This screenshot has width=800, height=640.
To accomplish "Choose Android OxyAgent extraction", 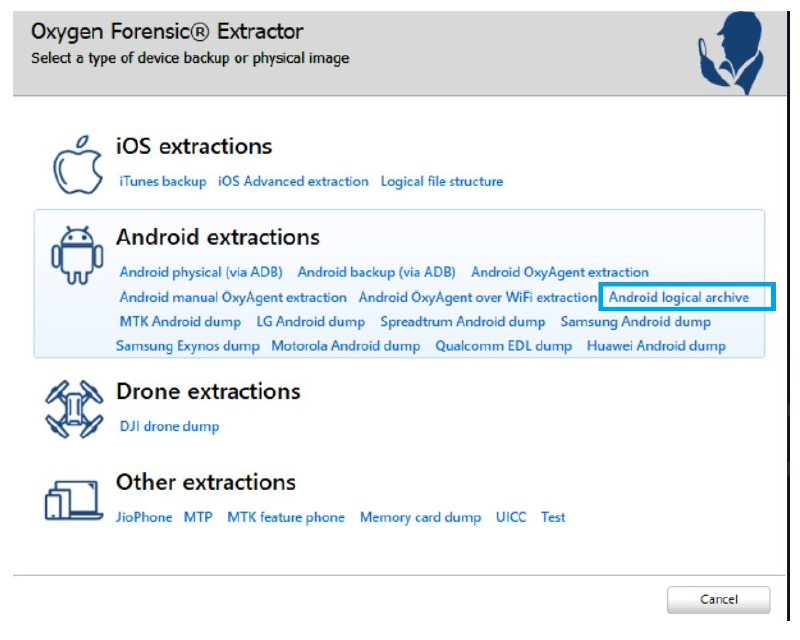I will coord(560,273).
